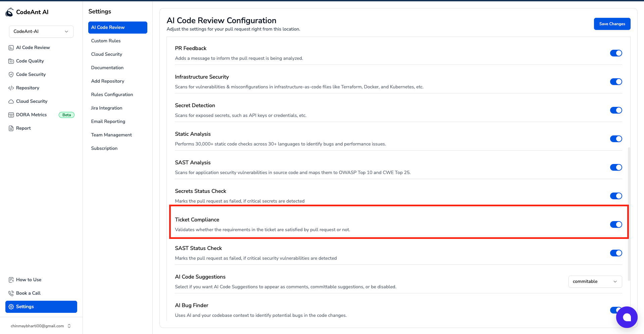Image resolution: width=644 pixels, height=334 pixels.
Task: Disable Ticket Compliance toggle
Action: coord(616,224)
